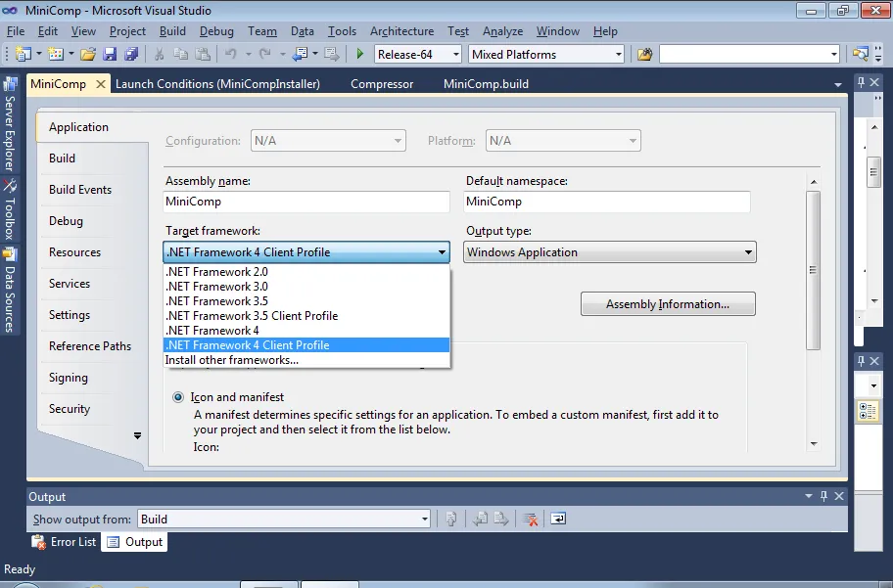Open the Analyze menu
Screen dimensions: 893x588
[503, 31]
